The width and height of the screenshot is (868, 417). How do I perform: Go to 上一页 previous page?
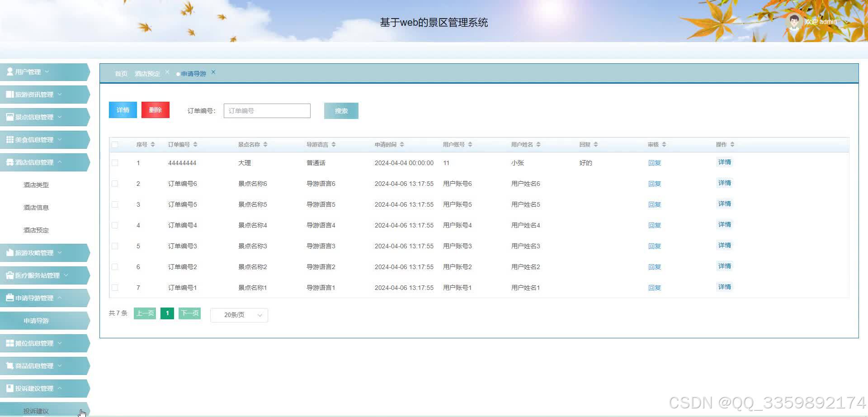coord(145,313)
